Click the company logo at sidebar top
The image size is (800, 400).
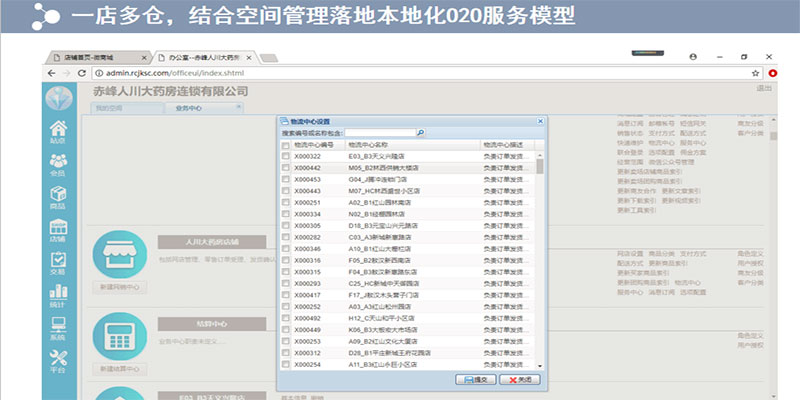pyautogui.click(x=59, y=98)
